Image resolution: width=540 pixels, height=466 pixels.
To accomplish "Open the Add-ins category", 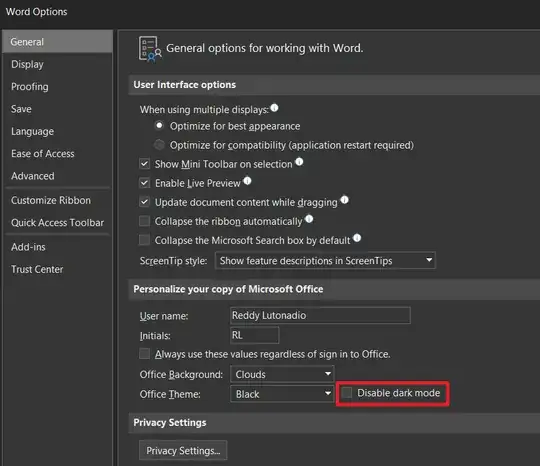I will [x=58, y=247].
